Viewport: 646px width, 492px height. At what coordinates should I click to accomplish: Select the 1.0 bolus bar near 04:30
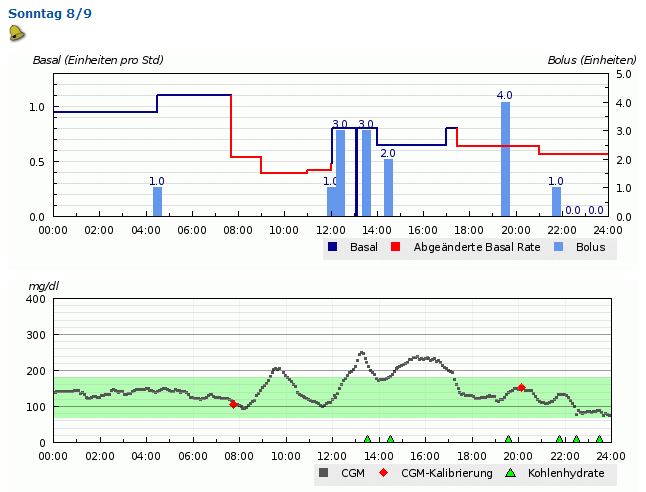(157, 201)
